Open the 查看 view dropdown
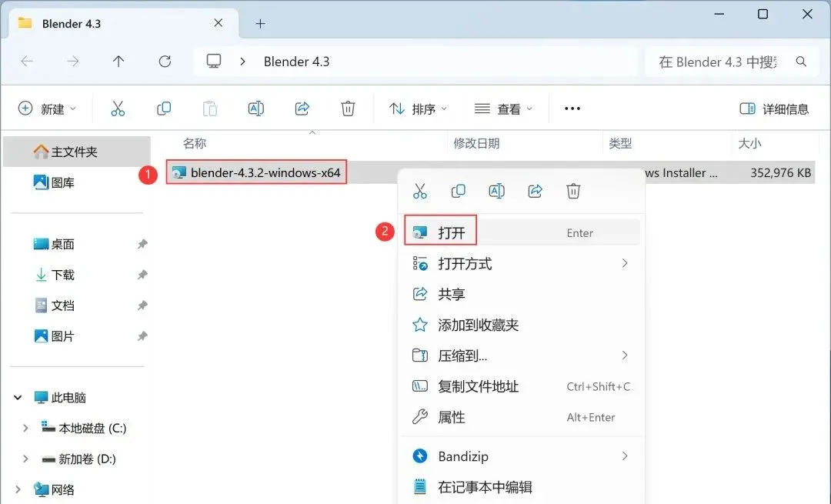The height and width of the screenshot is (504, 831). click(x=503, y=108)
